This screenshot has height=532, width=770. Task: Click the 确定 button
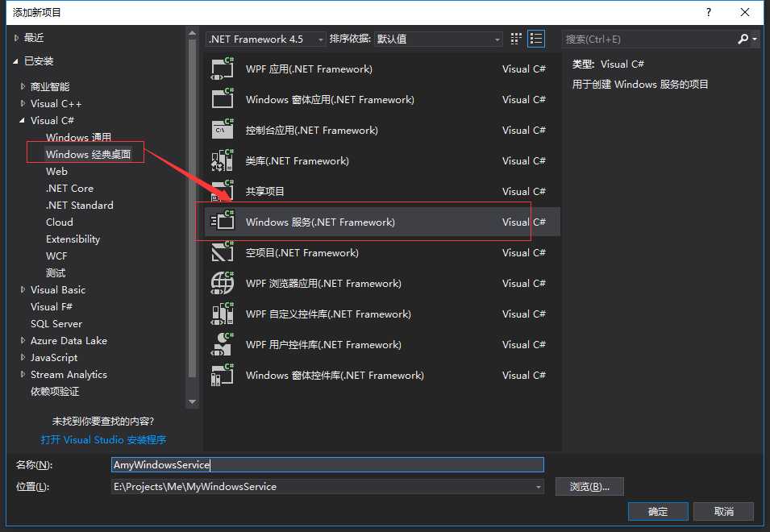coord(658,511)
